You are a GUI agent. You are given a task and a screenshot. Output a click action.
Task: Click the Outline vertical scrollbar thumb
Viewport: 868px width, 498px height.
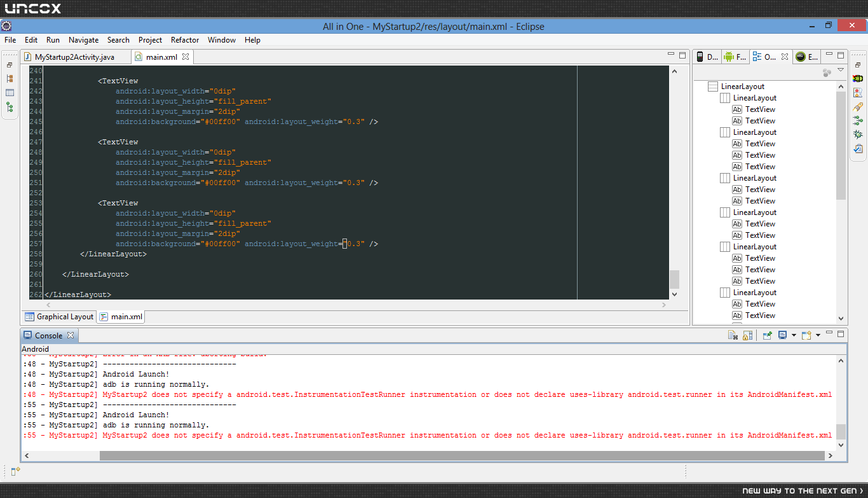[x=841, y=145]
